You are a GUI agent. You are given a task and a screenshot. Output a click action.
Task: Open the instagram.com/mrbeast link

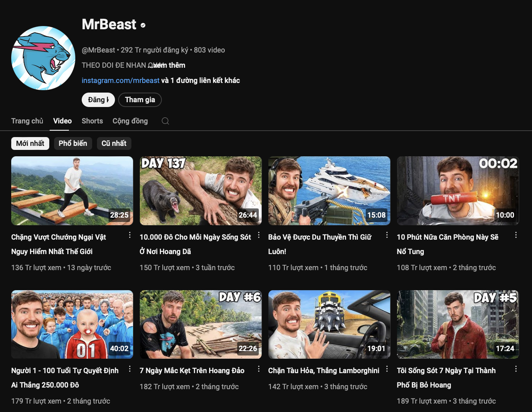click(121, 81)
